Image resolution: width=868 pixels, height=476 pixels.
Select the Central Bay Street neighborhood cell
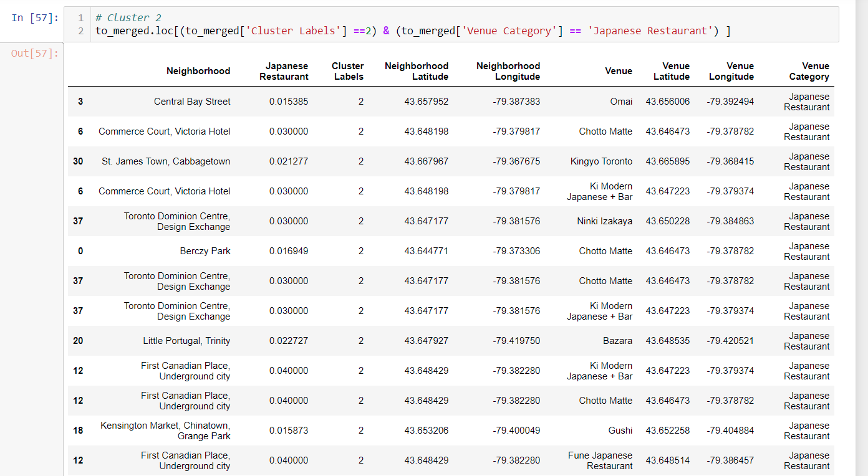click(192, 102)
